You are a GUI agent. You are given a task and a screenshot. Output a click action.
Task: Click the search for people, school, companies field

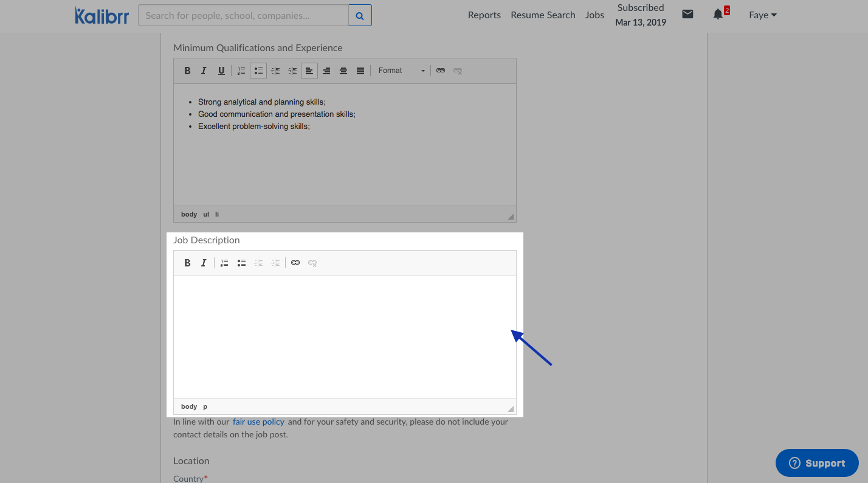point(243,16)
